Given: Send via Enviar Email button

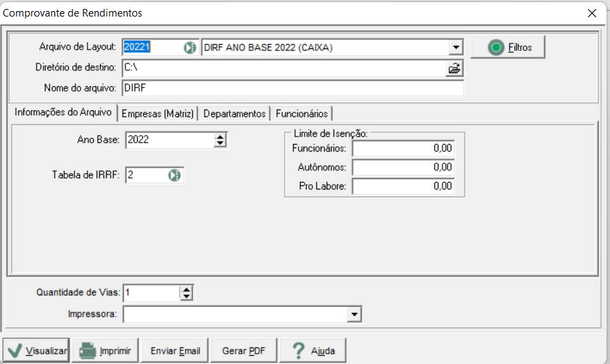Looking at the screenshot, I should (175, 351).
